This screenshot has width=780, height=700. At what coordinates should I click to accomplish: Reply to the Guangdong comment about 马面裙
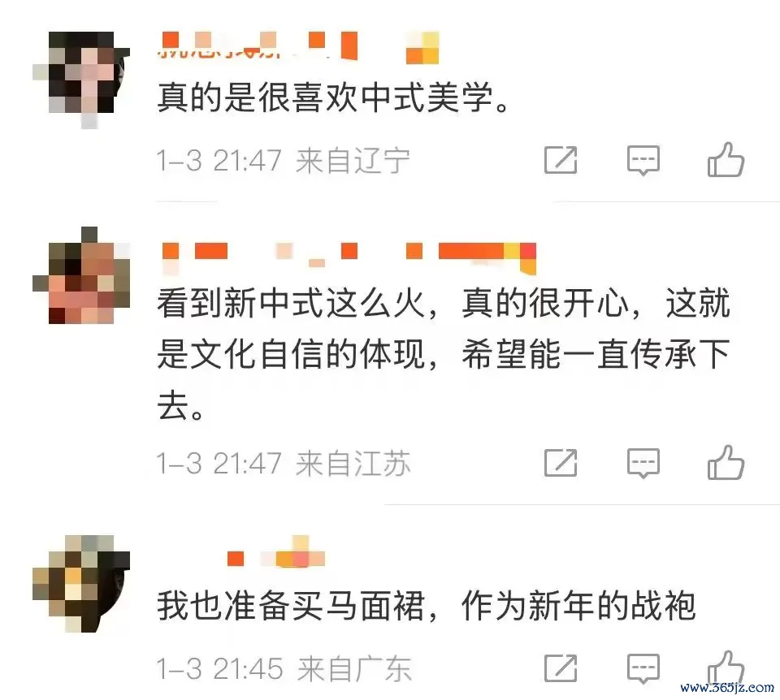643,668
